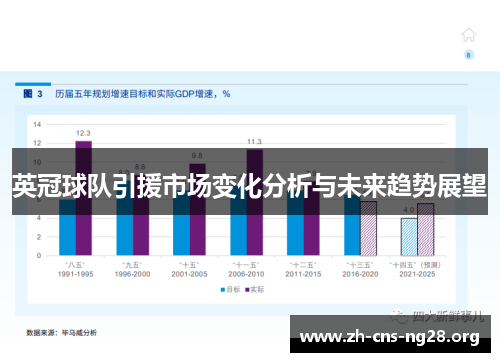This screenshot has height=362, width=500.
Task: Click the home icon at top right
Action: (468, 35)
